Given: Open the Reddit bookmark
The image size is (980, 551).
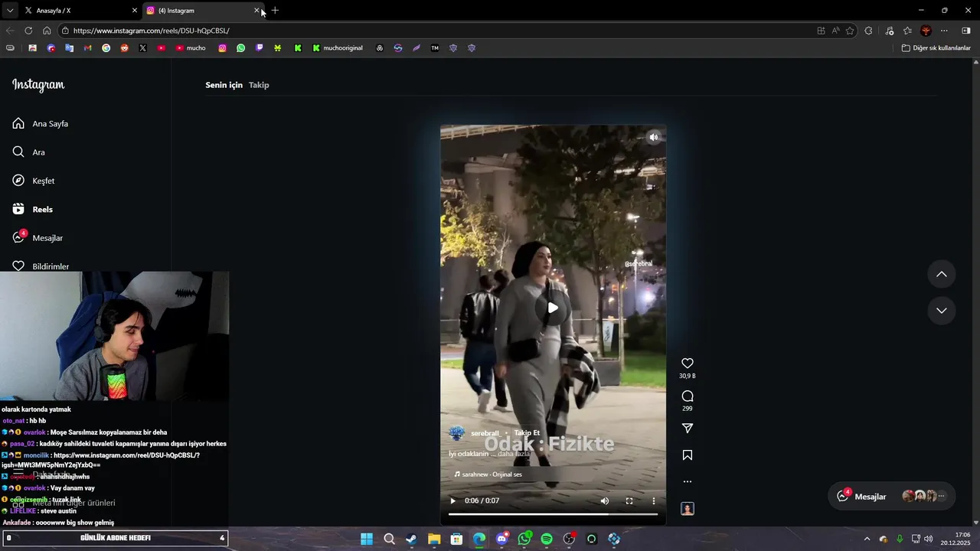Looking at the screenshot, I should click(x=124, y=48).
